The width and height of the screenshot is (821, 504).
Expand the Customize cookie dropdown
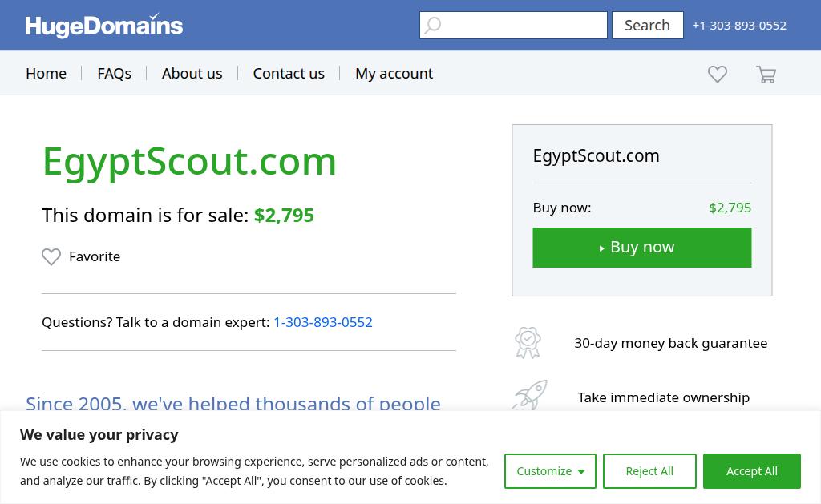pos(550,471)
